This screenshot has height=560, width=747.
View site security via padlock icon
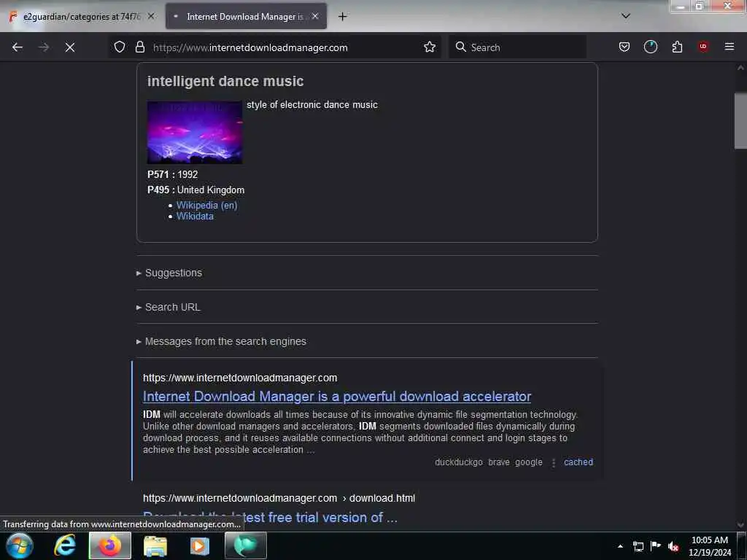(139, 47)
